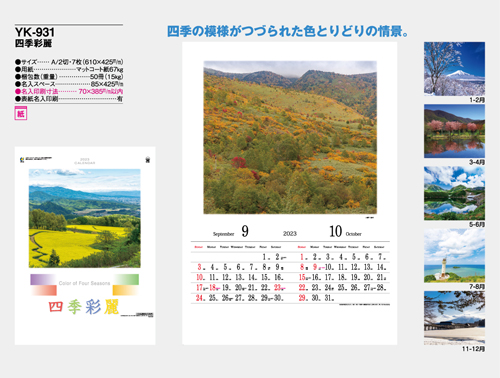Click the small logo icon at cover top-left
The image size is (500, 378).
point(22,160)
